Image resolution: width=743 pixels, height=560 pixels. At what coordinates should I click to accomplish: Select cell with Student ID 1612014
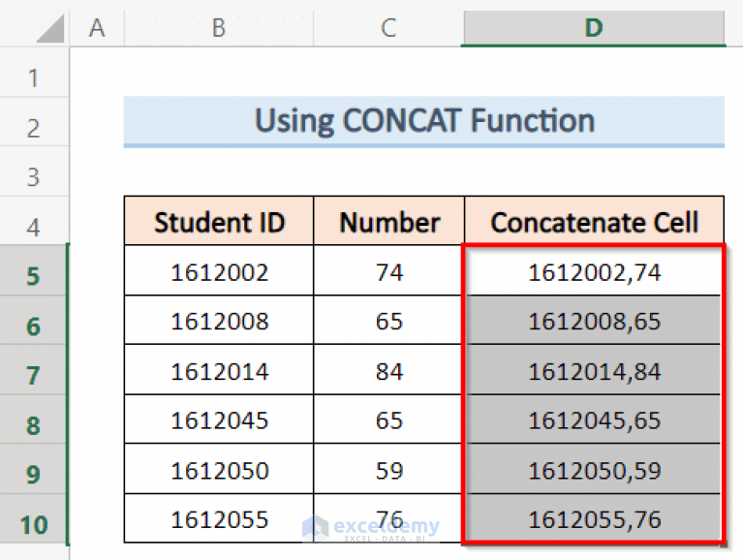coord(219,370)
